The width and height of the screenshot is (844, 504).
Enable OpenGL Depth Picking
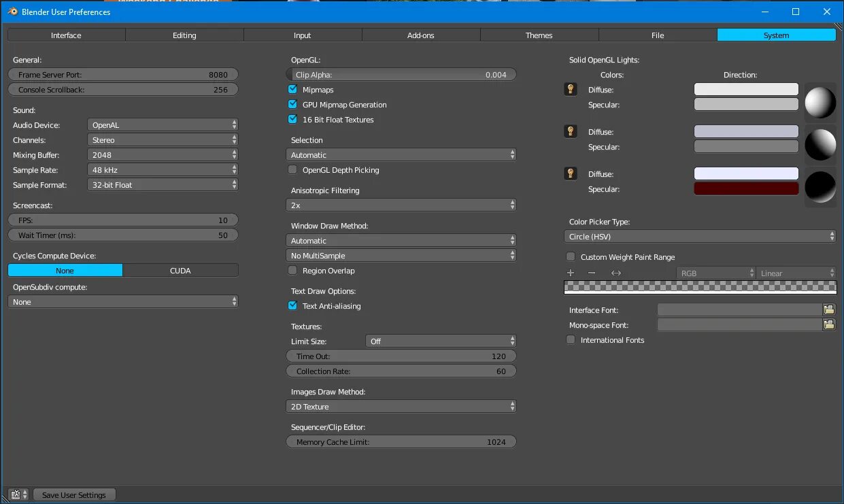click(x=292, y=169)
